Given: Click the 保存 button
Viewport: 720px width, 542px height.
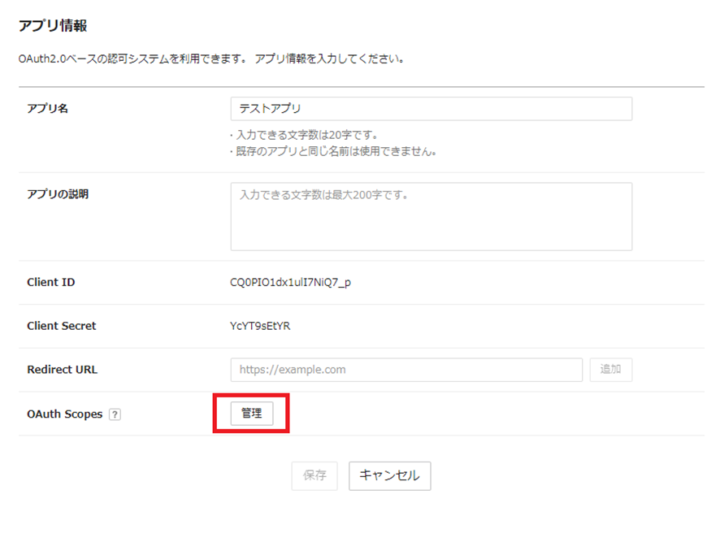Looking at the screenshot, I should [x=314, y=476].
